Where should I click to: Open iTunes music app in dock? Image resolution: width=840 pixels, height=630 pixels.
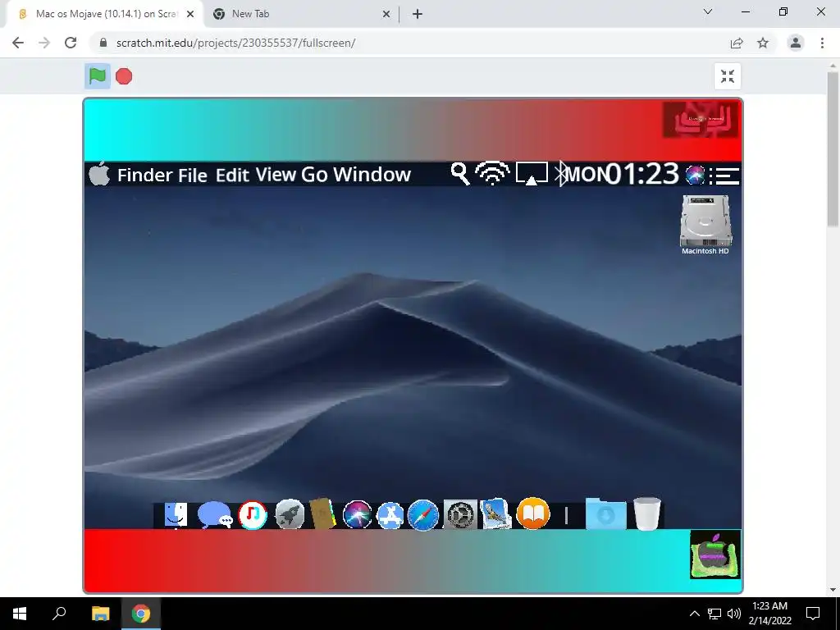(253, 515)
